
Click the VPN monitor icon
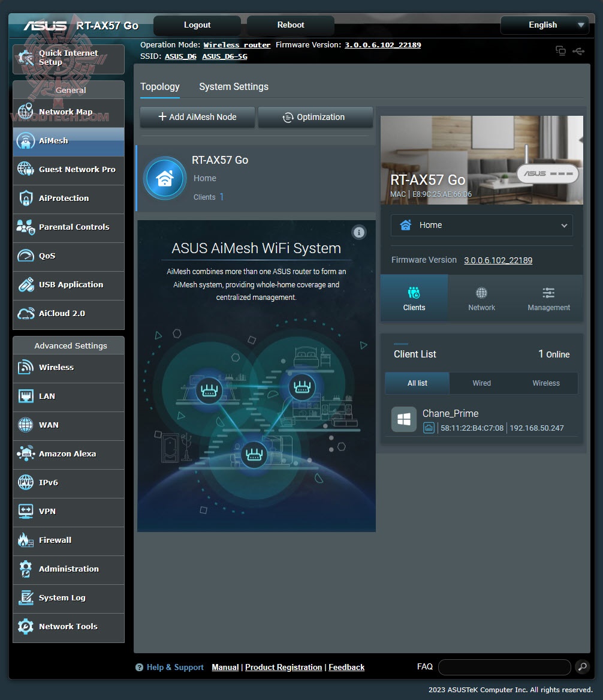25,511
